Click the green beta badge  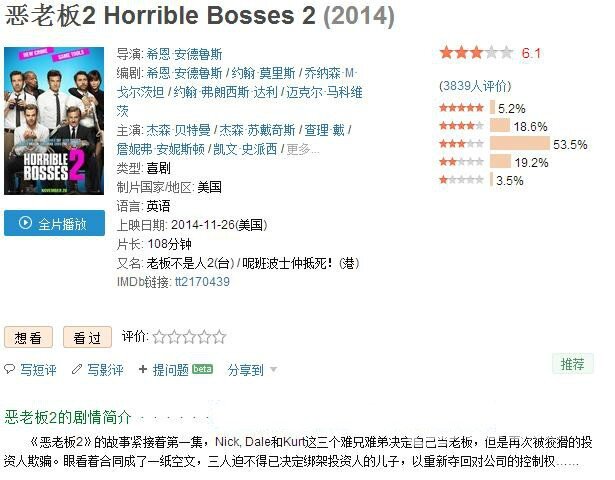tap(202, 369)
